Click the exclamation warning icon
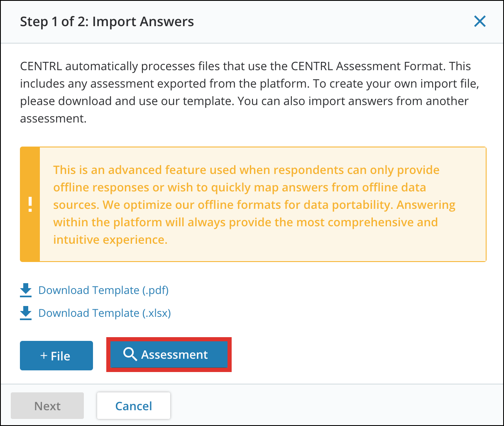This screenshot has height=426, width=504. [29, 204]
